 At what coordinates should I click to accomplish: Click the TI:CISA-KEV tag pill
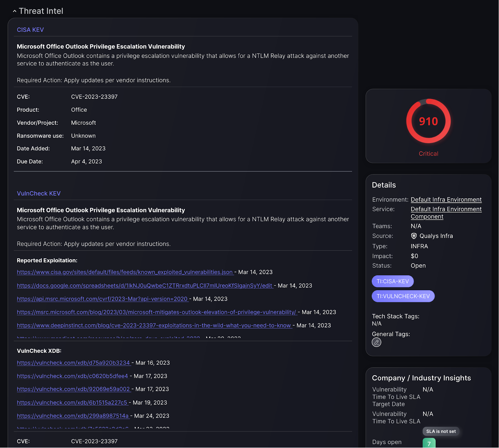(x=393, y=281)
